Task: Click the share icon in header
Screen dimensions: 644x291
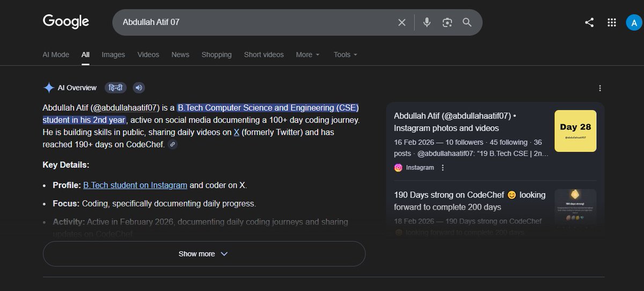Action: pyautogui.click(x=589, y=23)
